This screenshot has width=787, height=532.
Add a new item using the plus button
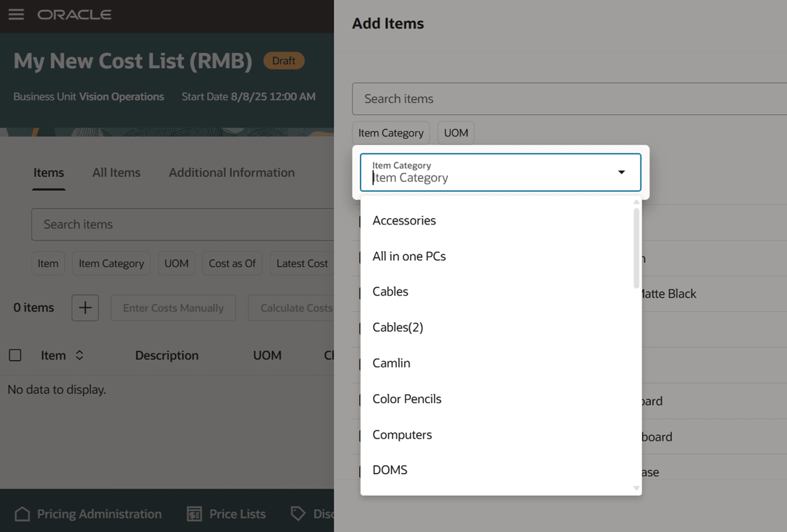point(84,307)
